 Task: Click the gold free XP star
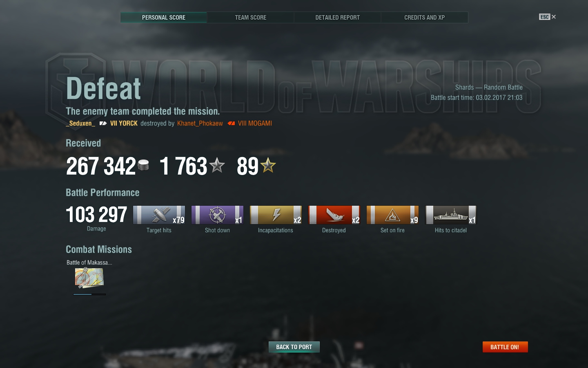tap(268, 165)
